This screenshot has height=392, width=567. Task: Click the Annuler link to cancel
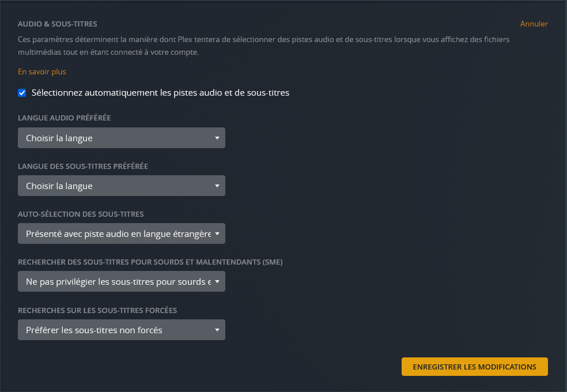pyautogui.click(x=534, y=24)
